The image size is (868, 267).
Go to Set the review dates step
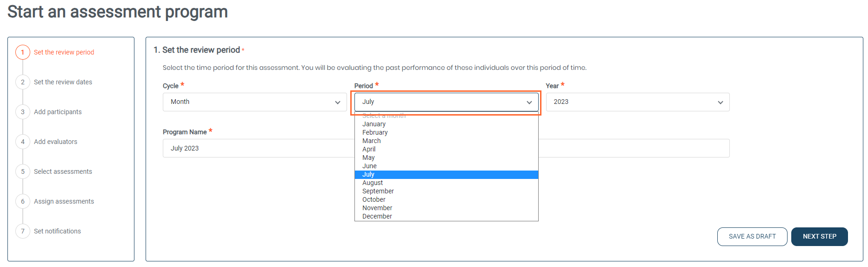click(63, 82)
